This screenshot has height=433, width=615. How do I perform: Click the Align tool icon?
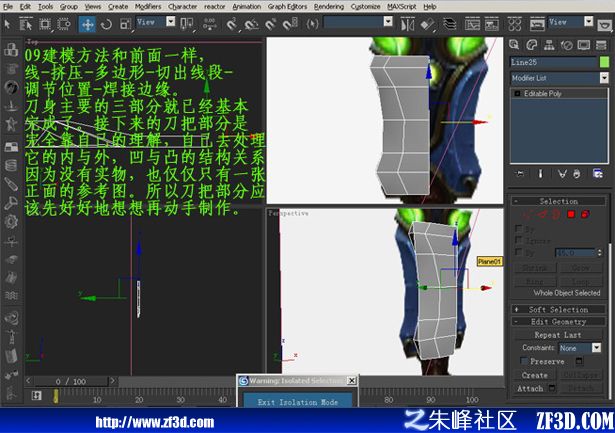pyautogui.click(x=427, y=24)
